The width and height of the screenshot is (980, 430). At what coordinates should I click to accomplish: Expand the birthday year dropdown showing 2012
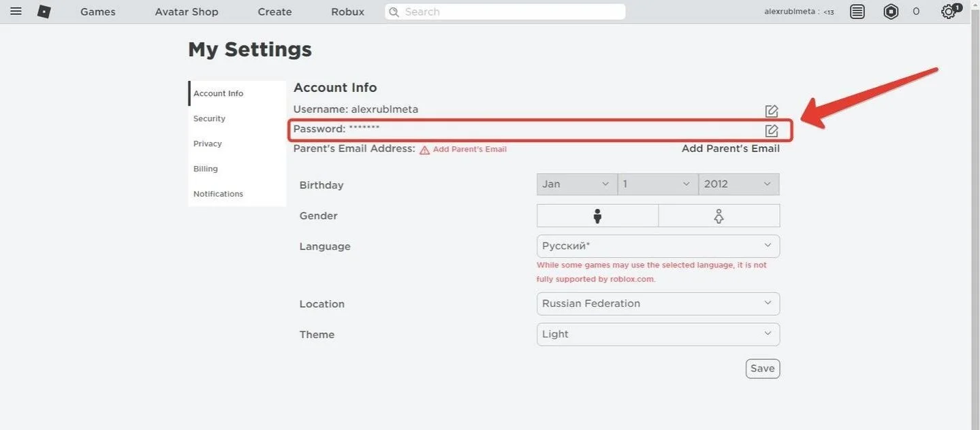(739, 184)
